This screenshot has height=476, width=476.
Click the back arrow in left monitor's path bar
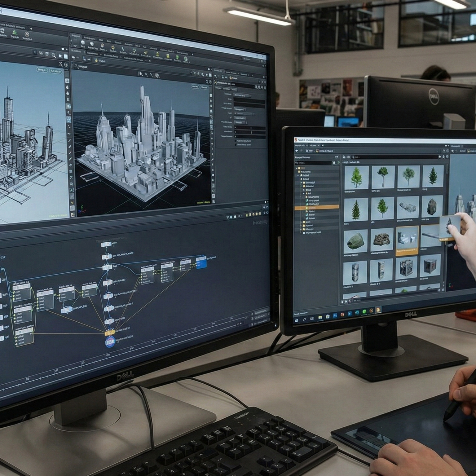tap(73, 58)
